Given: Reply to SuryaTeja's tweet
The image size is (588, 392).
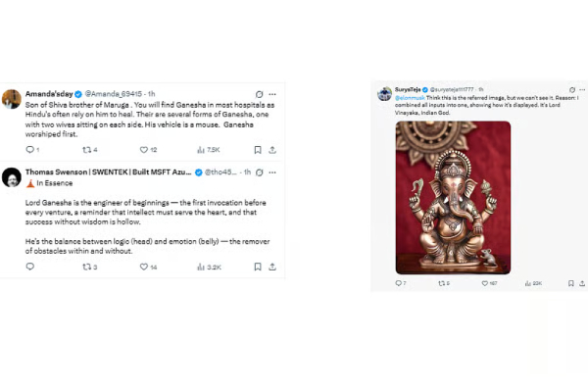Looking at the screenshot, I should [x=400, y=283].
